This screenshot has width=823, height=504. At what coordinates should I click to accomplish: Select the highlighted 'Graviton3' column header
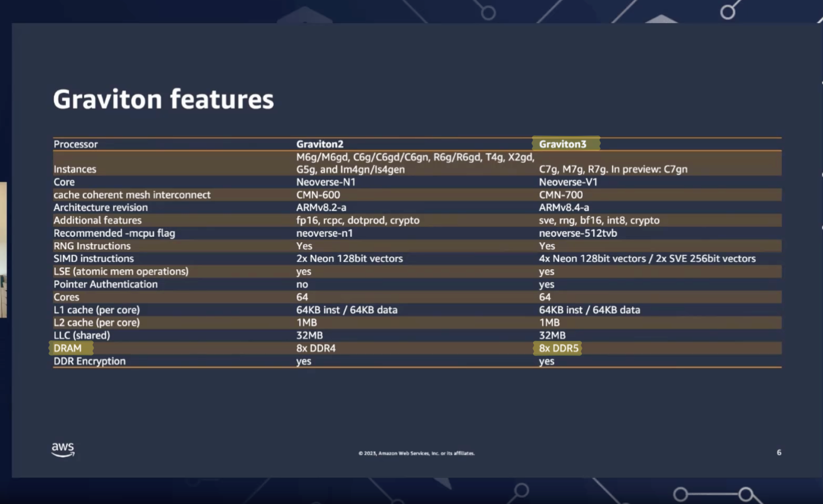[563, 144]
